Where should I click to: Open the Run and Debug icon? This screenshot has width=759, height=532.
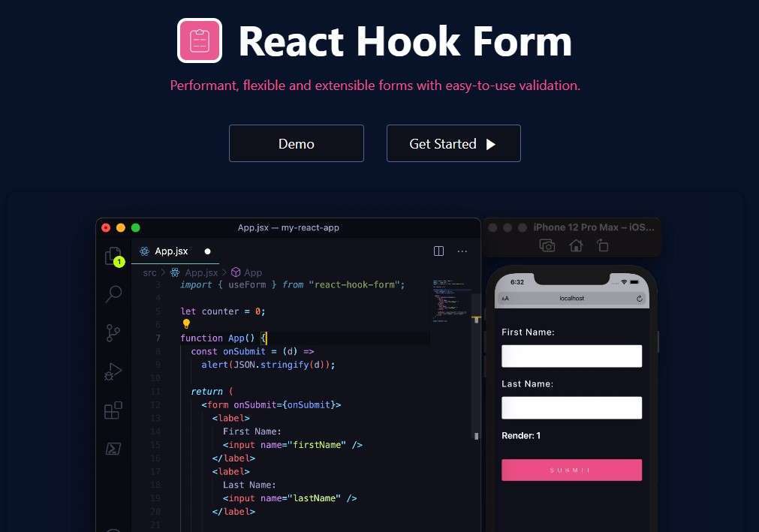[113, 371]
